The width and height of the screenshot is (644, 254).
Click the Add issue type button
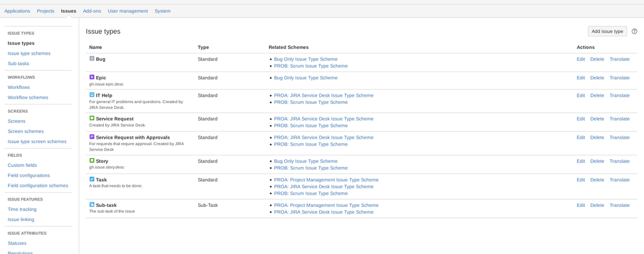pos(607,31)
